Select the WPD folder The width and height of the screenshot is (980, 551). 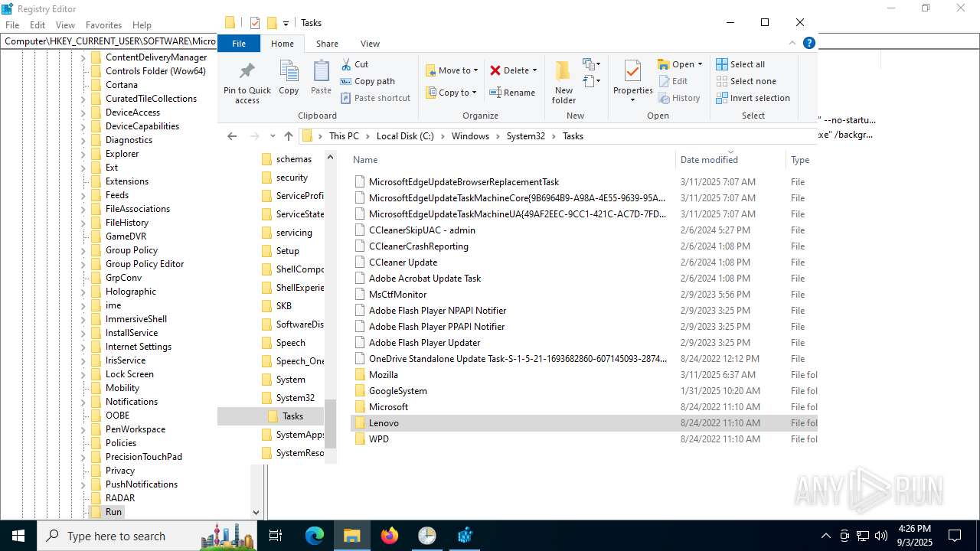click(x=378, y=439)
